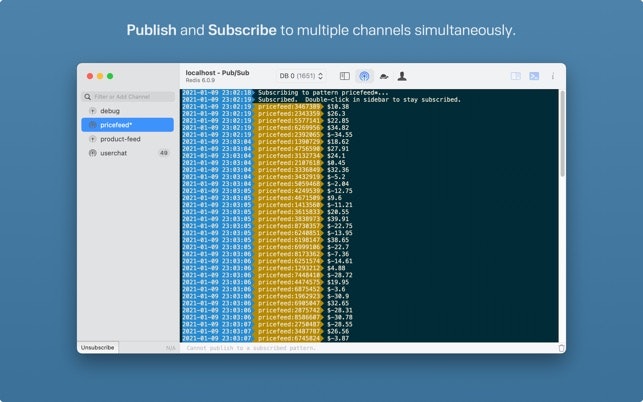Click the $0.45 message value

click(336, 163)
